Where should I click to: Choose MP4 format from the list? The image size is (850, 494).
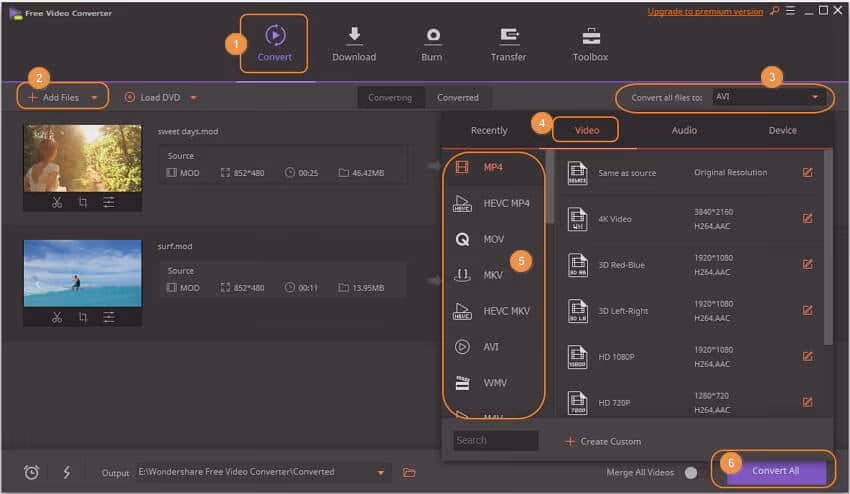click(x=493, y=167)
